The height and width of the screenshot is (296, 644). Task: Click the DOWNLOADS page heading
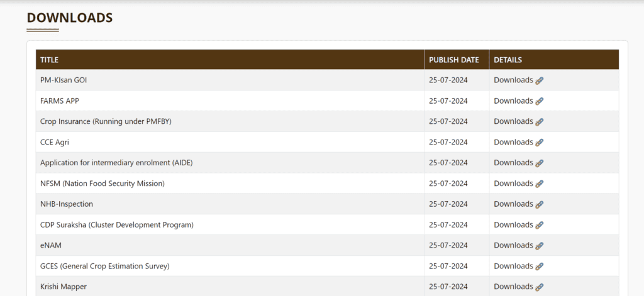(x=69, y=18)
